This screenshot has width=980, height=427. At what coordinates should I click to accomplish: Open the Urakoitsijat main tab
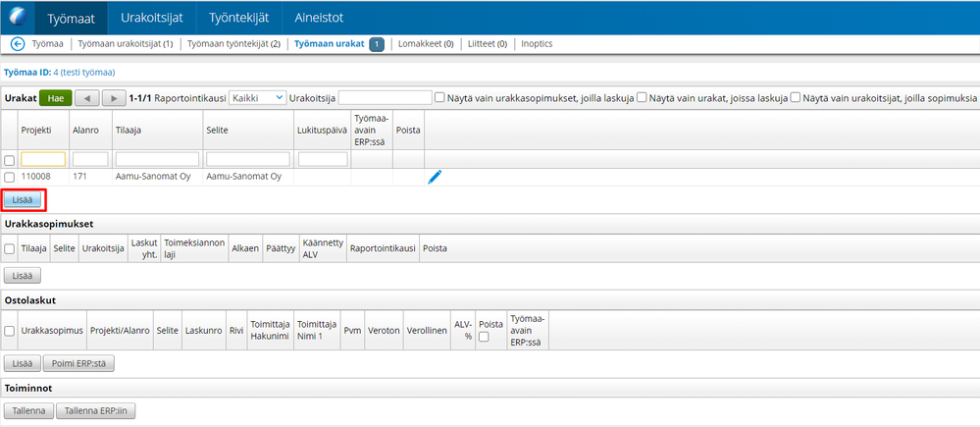[152, 18]
